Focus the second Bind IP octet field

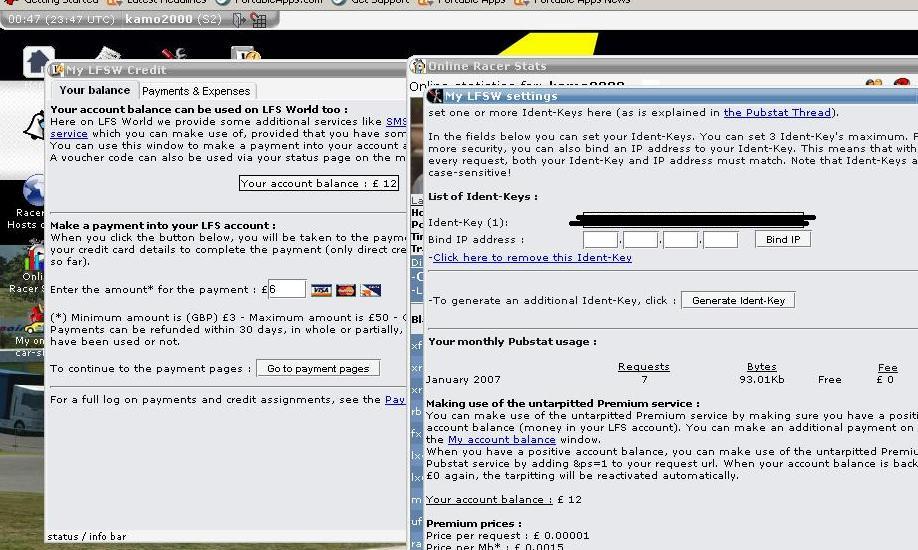(640, 240)
